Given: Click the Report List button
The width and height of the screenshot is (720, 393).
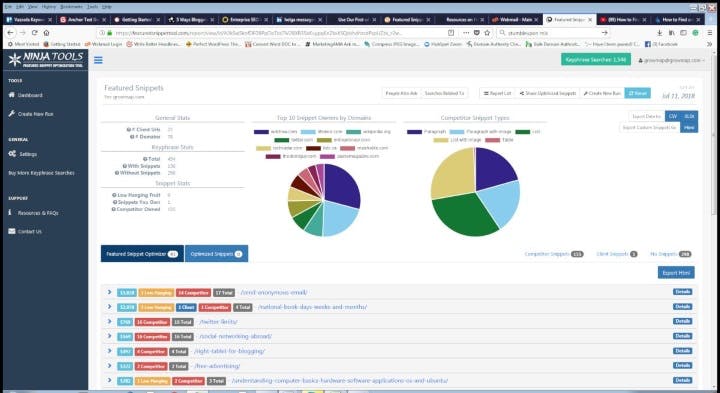Looking at the screenshot, I should (x=497, y=93).
